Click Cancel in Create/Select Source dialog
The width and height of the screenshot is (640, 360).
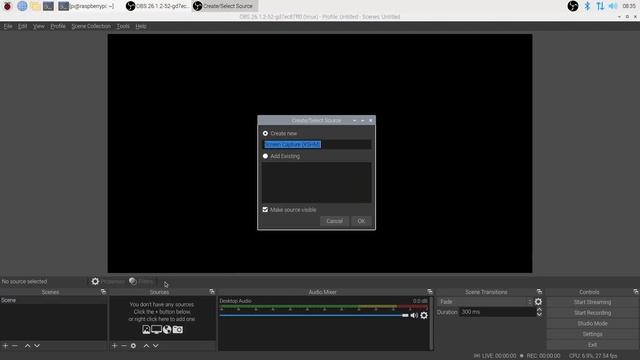pos(334,221)
